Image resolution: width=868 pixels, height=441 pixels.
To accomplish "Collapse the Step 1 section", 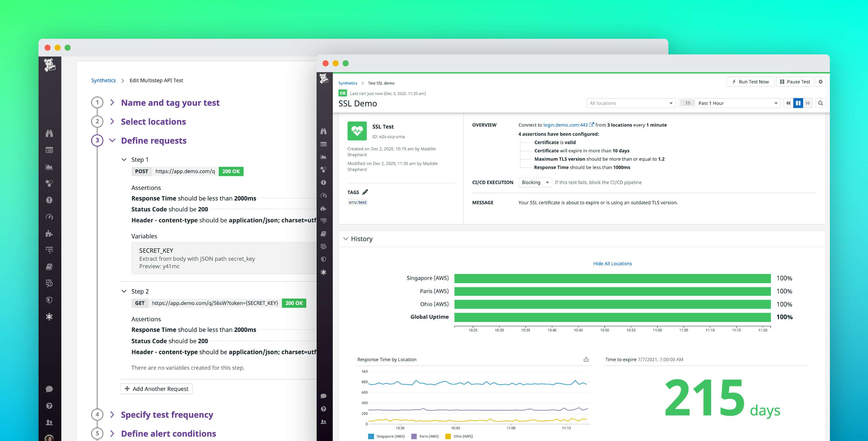I will point(124,159).
